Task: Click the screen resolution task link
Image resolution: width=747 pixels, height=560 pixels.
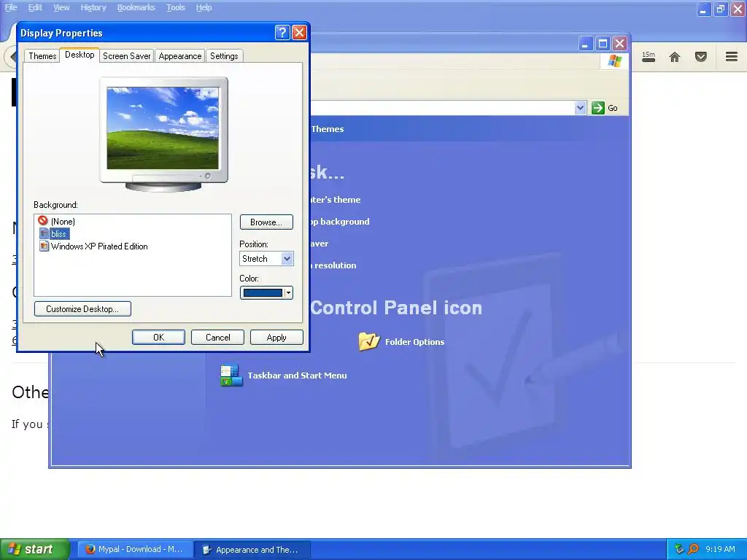Action: [x=333, y=265]
